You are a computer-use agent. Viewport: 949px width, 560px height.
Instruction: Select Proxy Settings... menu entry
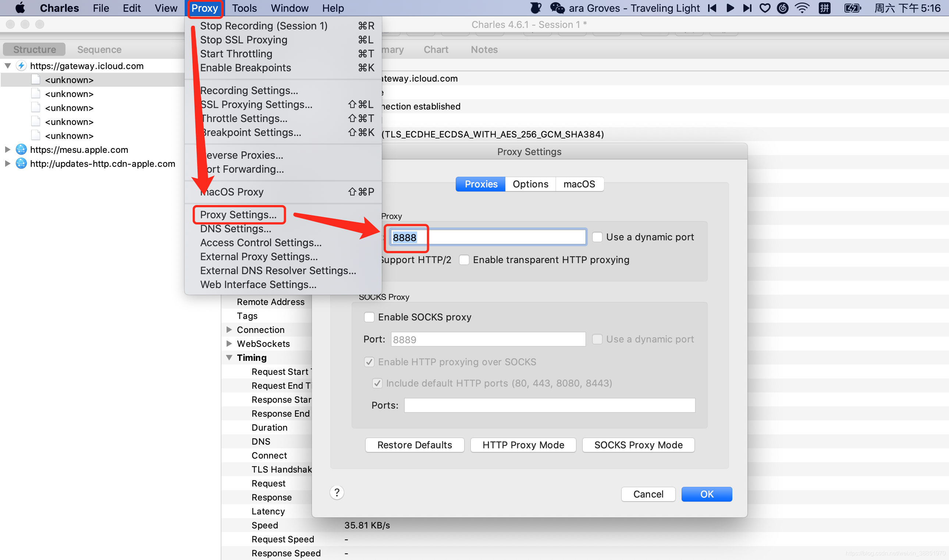tap(238, 215)
